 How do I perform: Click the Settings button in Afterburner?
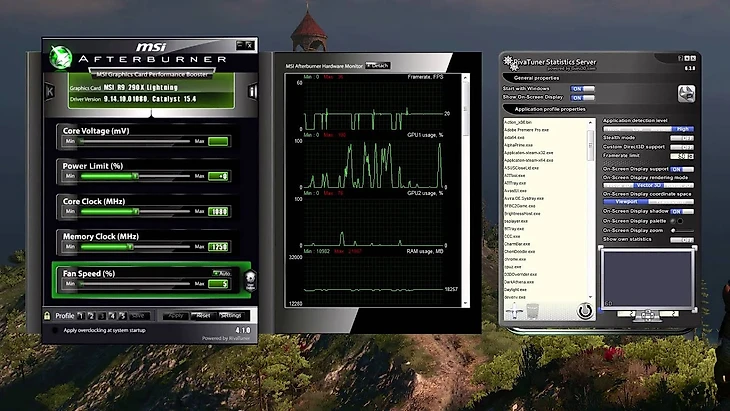tap(231, 316)
